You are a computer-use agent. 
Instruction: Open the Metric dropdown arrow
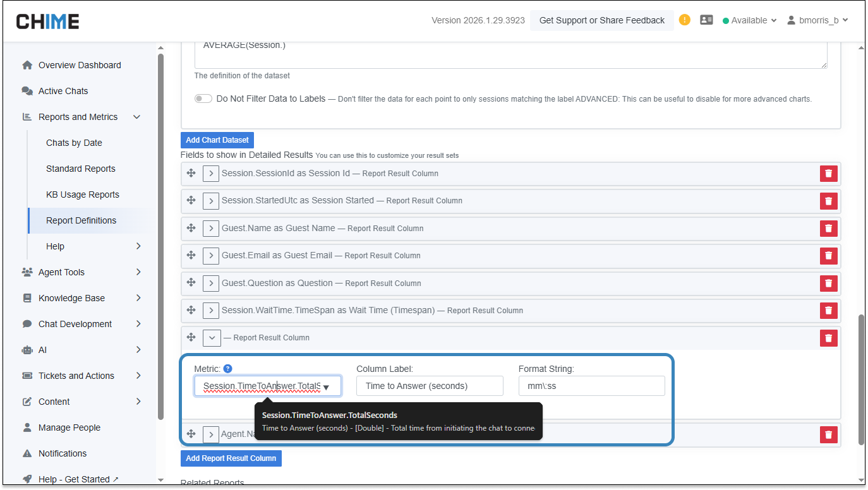click(326, 386)
